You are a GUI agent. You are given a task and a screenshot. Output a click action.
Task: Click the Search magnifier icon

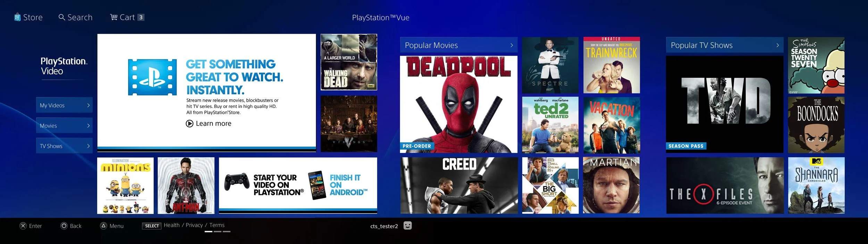coord(62,17)
